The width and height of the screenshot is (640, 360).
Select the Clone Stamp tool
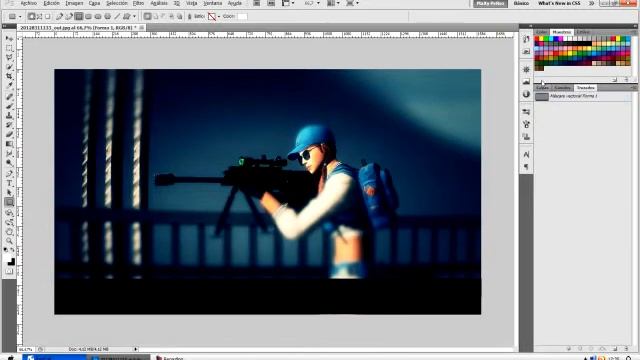pyautogui.click(x=9, y=116)
